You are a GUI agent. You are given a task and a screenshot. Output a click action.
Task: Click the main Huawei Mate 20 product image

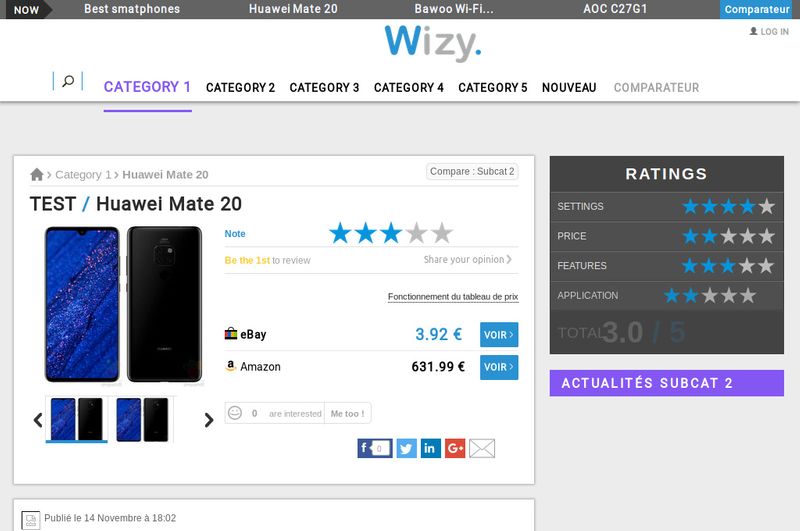coord(123,305)
